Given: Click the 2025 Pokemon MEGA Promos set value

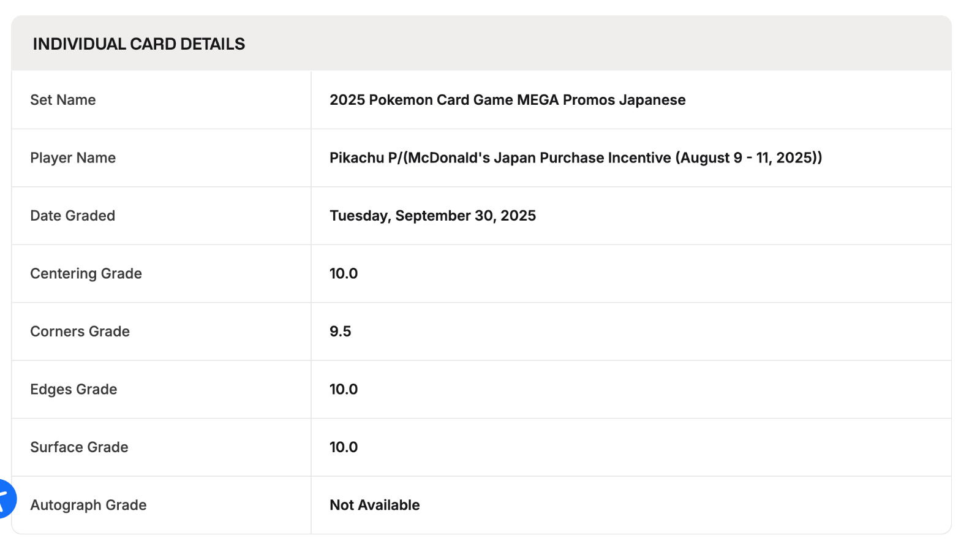Looking at the screenshot, I should pyautogui.click(x=507, y=100).
